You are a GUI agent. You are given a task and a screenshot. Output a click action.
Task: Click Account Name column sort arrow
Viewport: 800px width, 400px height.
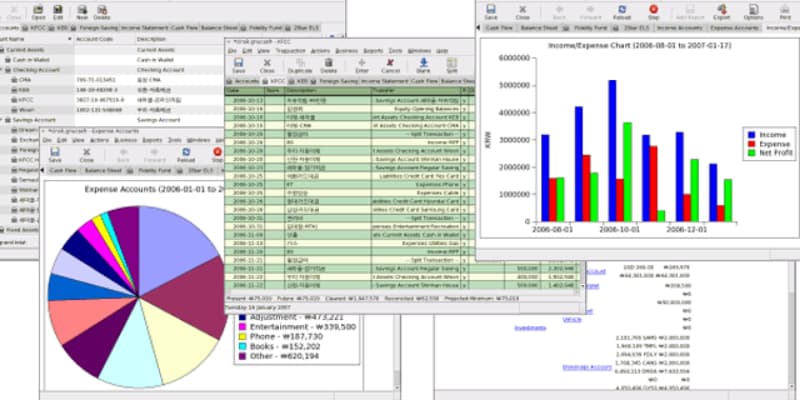click(69, 39)
